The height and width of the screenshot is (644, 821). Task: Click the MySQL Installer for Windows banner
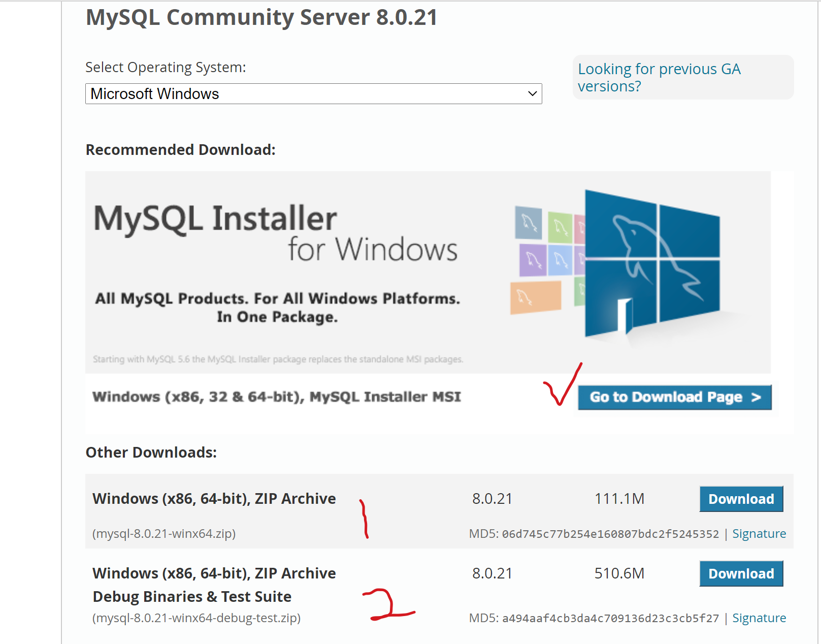[x=428, y=272]
